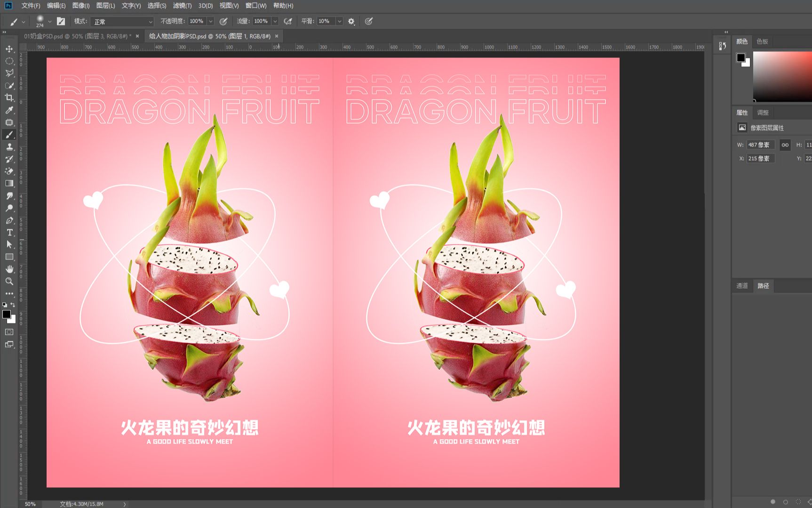The image size is (812, 508).
Task: Click the foreground color swatch in toolbox
Action: (6, 314)
